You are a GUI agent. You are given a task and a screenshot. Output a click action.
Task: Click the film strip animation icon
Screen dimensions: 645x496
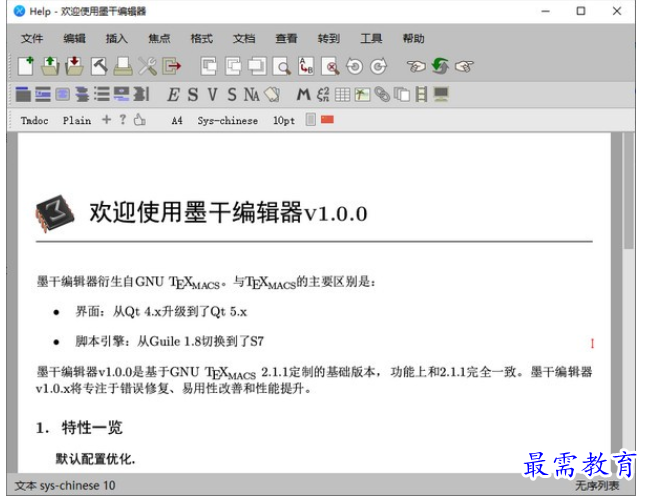421,95
